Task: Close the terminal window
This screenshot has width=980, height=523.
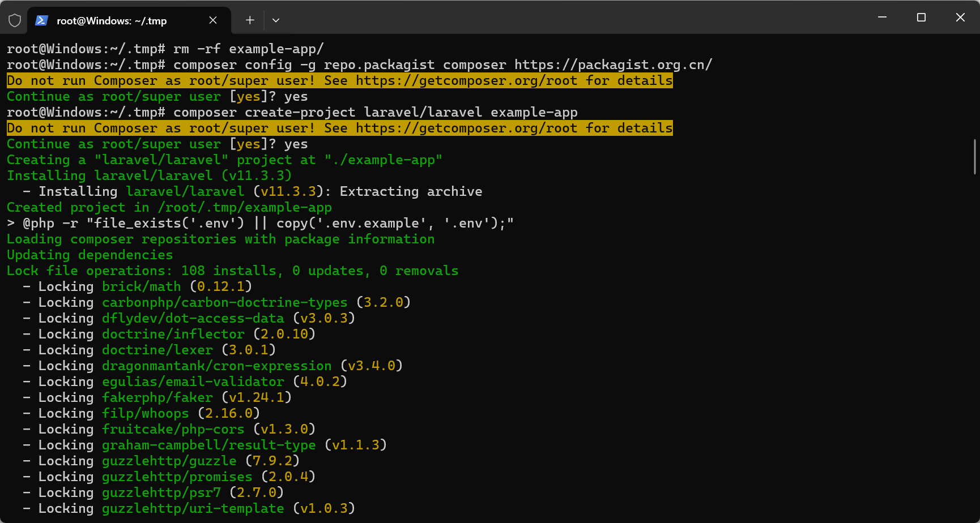Action: pyautogui.click(x=960, y=18)
